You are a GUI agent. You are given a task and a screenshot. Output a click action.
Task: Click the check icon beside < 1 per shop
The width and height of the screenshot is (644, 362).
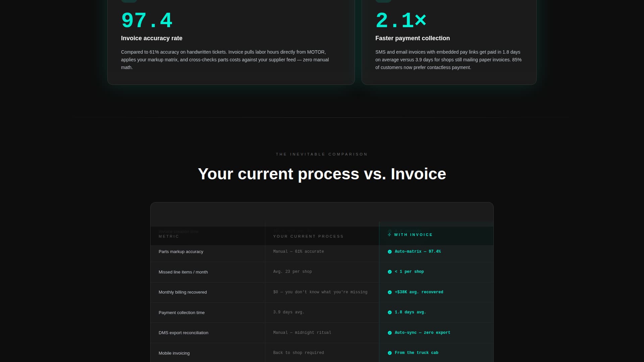pos(390,272)
